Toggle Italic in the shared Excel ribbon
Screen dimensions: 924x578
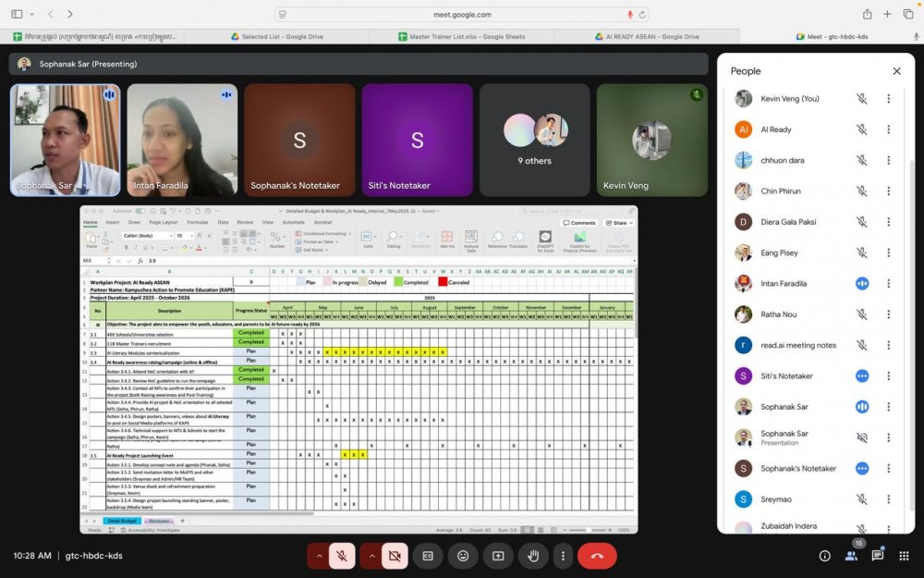tap(136, 248)
